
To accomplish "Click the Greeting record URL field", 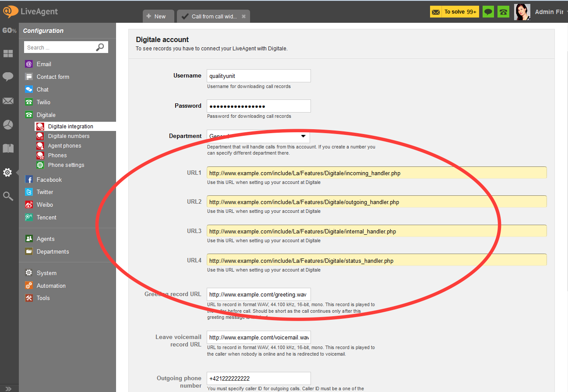I will click(x=259, y=294).
